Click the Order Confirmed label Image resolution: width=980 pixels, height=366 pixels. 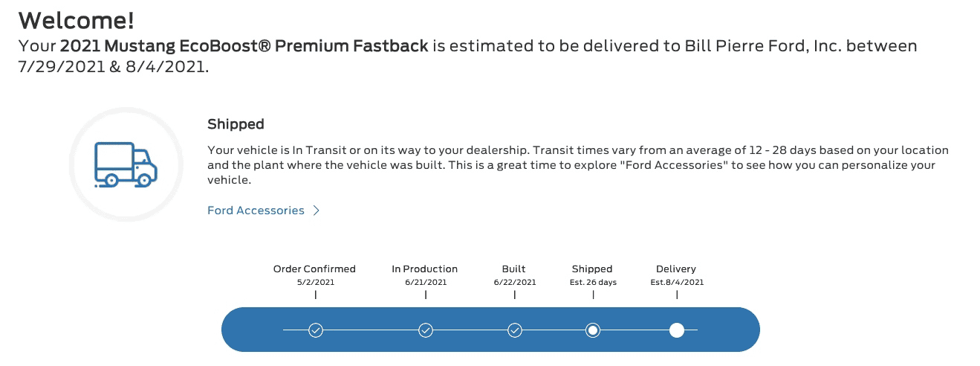point(315,269)
